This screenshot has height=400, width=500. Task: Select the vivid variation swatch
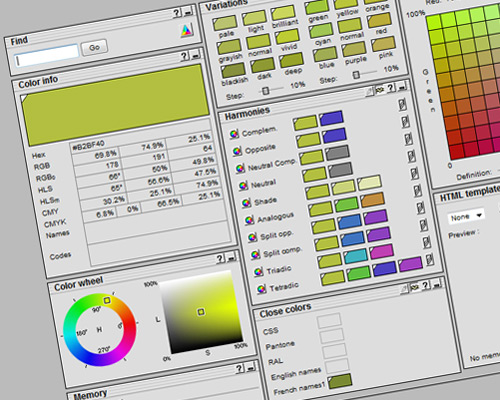click(x=287, y=37)
